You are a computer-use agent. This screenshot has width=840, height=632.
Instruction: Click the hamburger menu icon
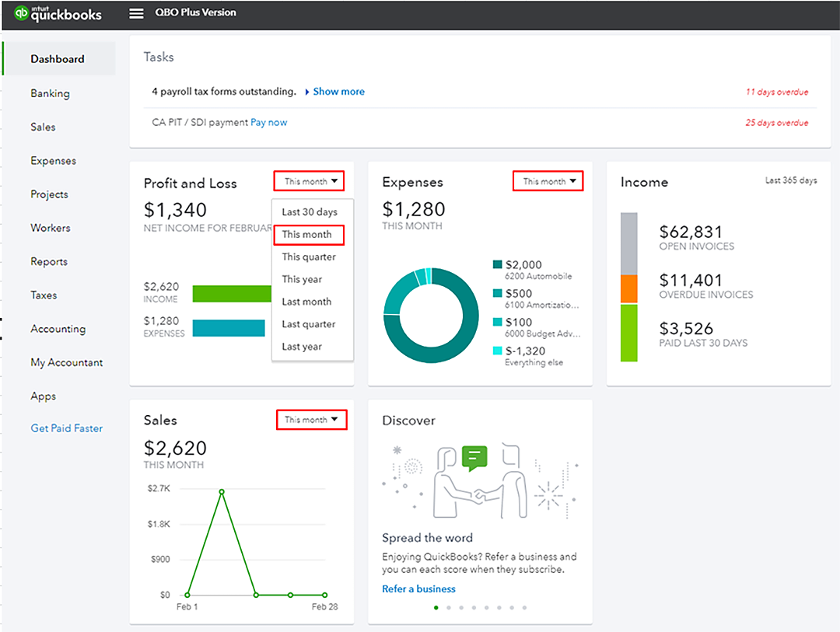pyautogui.click(x=136, y=13)
